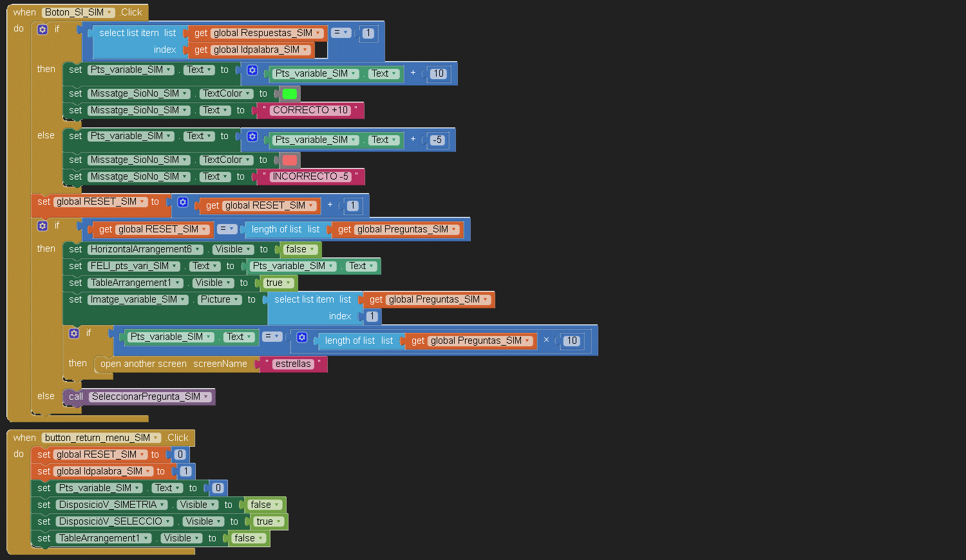Click gear on the multiply by 10 block
Viewport: 966px width, 560px height.
[x=301, y=337]
